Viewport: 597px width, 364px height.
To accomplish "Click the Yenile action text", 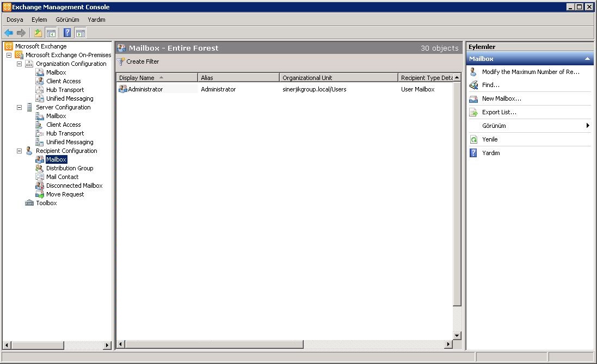I will click(490, 139).
